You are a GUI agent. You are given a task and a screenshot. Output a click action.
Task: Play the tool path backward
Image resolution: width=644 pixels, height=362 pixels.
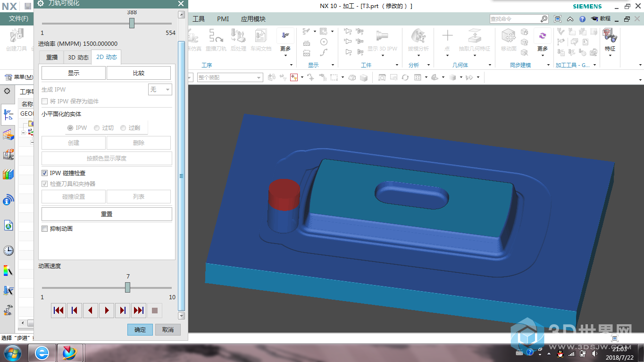click(x=91, y=311)
